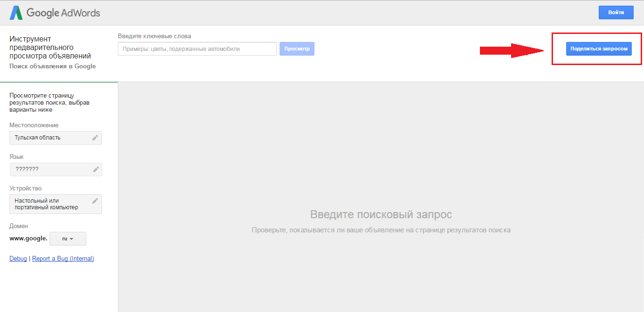Image resolution: width=644 pixels, height=312 pixels.
Task: Click the Google AdWords triangle logo
Action: pyautogui.click(x=16, y=12)
